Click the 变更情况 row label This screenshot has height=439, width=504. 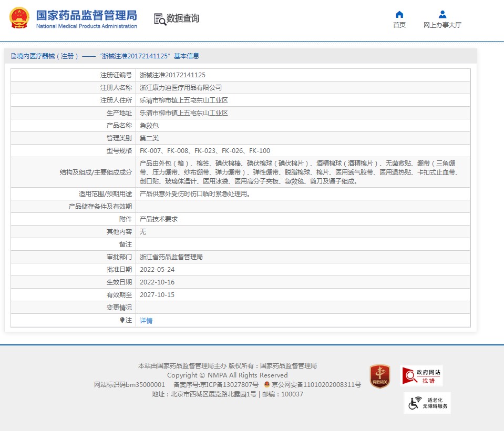coord(119,308)
